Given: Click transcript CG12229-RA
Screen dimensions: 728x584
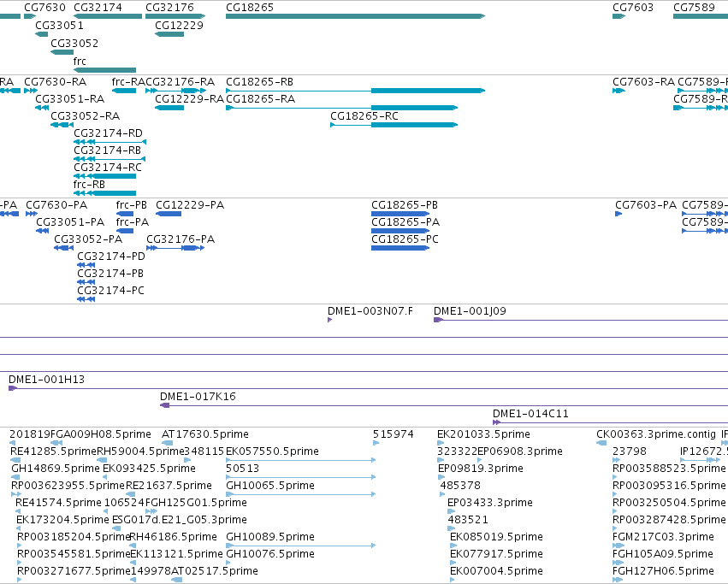Looking at the screenshot, I should pyautogui.click(x=169, y=108).
